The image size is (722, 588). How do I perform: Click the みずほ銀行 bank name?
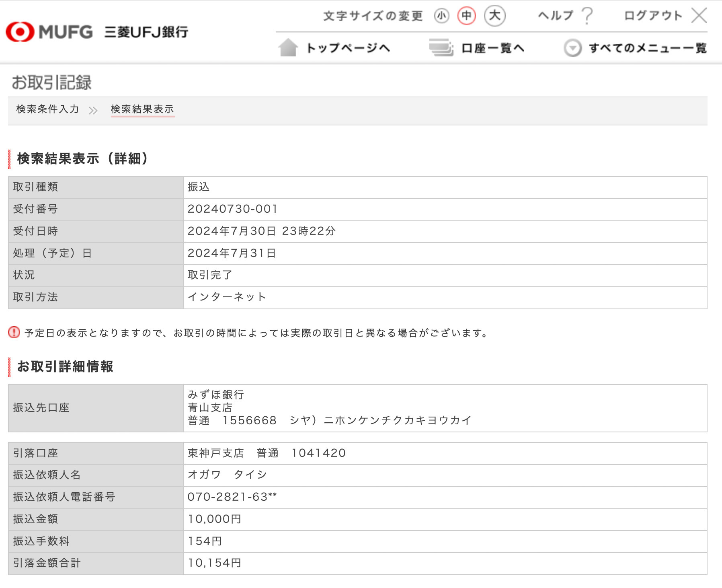click(216, 395)
